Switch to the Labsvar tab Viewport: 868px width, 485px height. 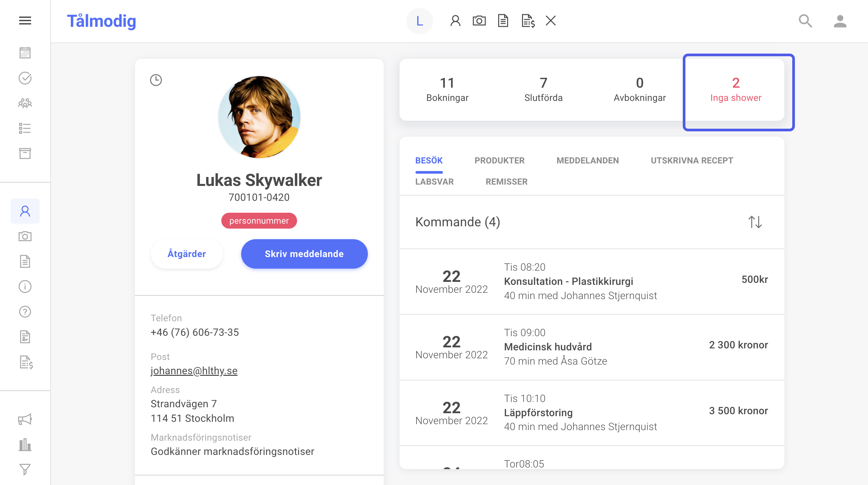pyautogui.click(x=434, y=182)
